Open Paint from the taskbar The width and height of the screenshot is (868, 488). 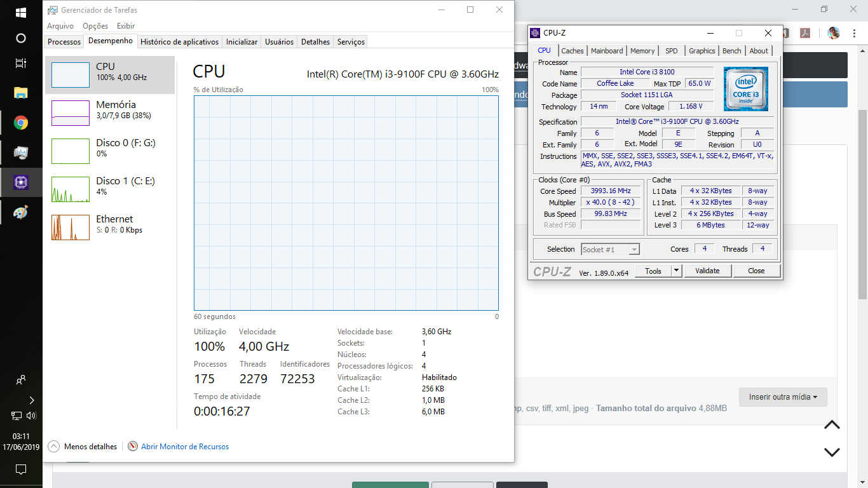click(x=21, y=212)
